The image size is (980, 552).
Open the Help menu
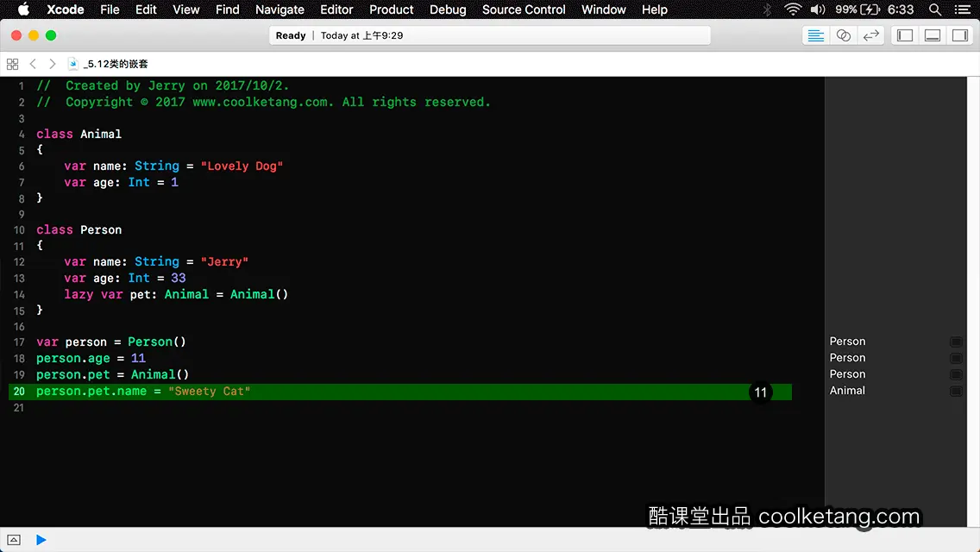coord(655,9)
